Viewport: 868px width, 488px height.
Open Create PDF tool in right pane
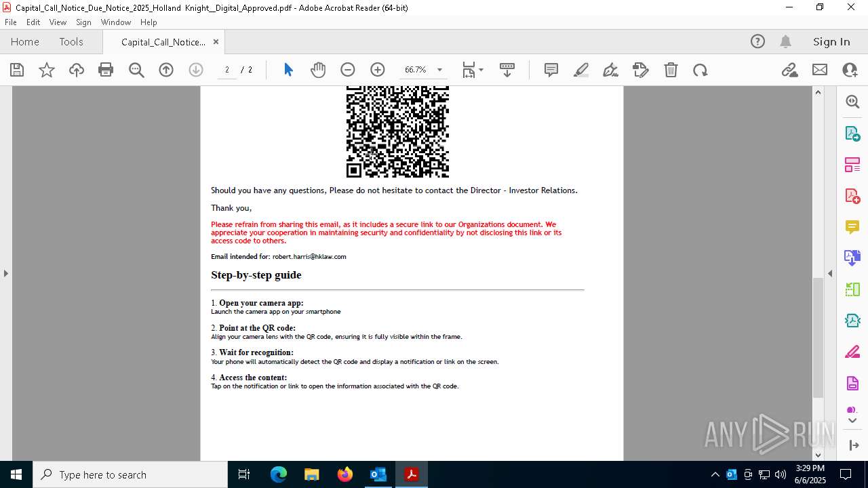pos(852,196)
